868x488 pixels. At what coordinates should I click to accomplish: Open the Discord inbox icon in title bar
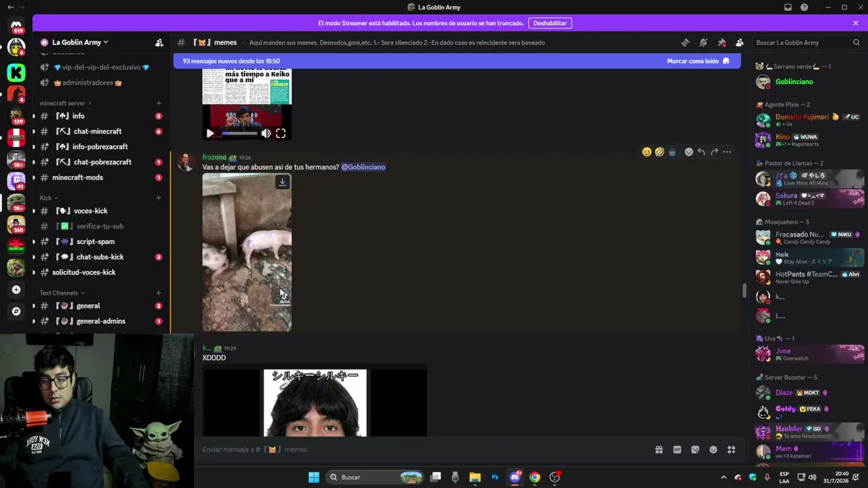tap(788, 7)
